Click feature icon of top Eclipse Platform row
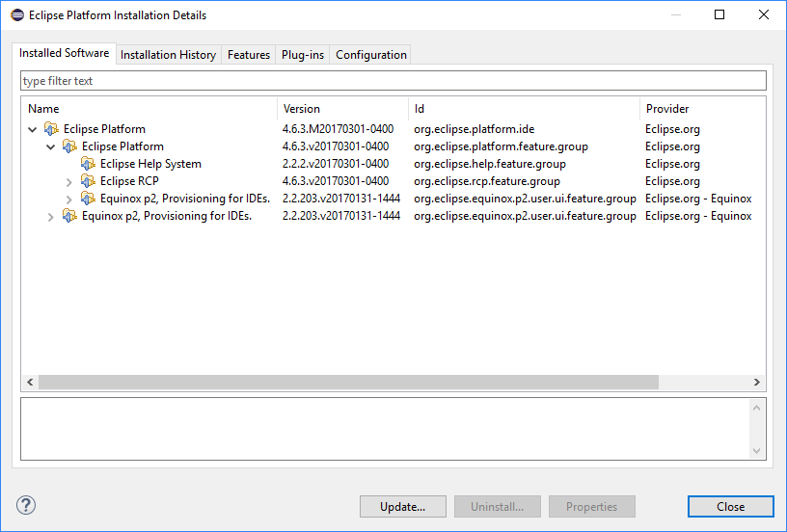787x532 pixels. (x=51, y=129)
